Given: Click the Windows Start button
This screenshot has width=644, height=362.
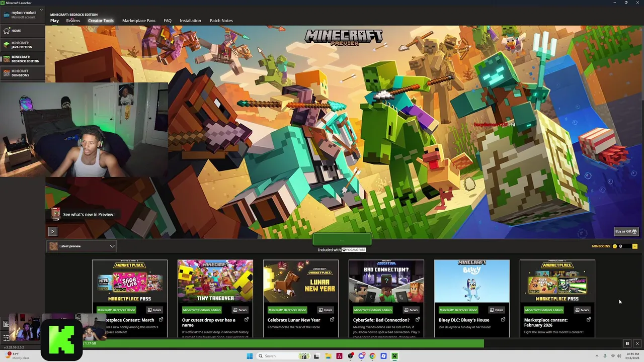Looking at the screenshot, I should pyautogui.click(x=250, y=356).
